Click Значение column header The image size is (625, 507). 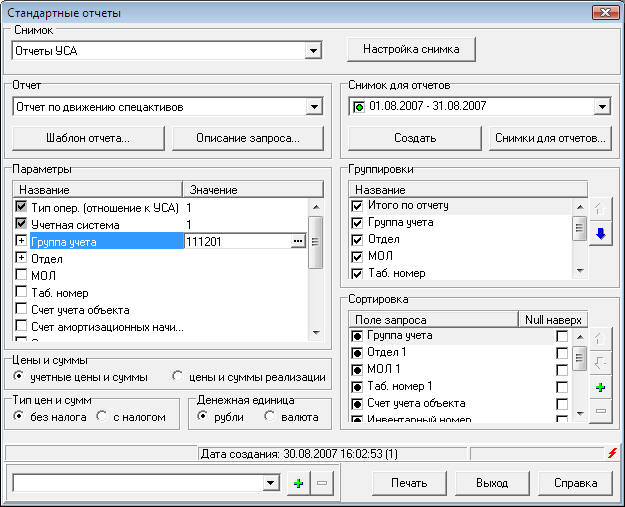pyautogui.click(x=253, y=190)
